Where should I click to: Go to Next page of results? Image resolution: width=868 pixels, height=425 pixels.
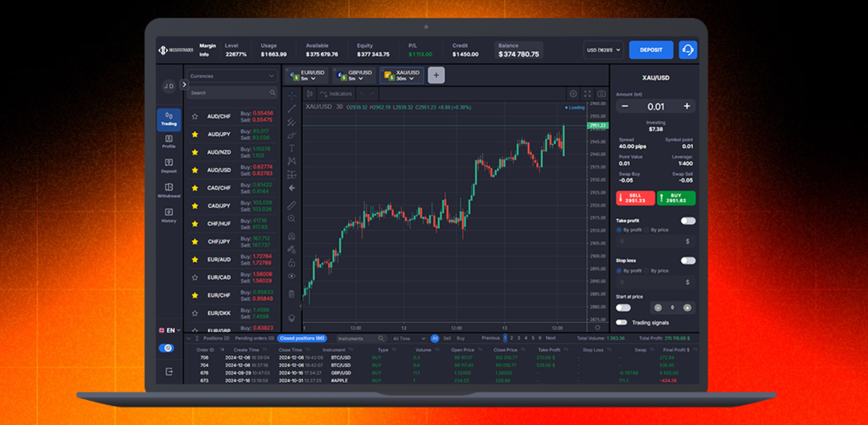click(551, 338)
